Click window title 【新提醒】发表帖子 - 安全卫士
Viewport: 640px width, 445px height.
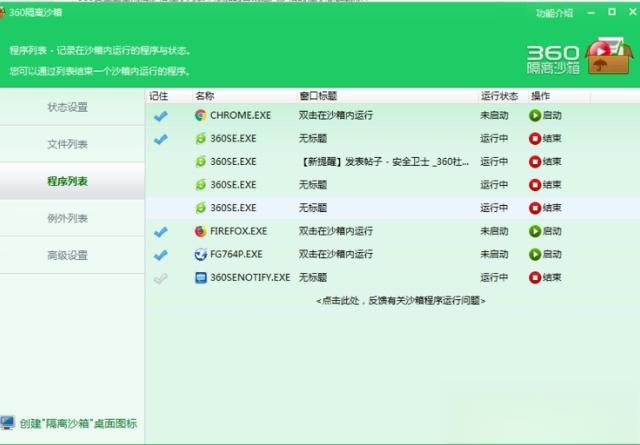384,162
